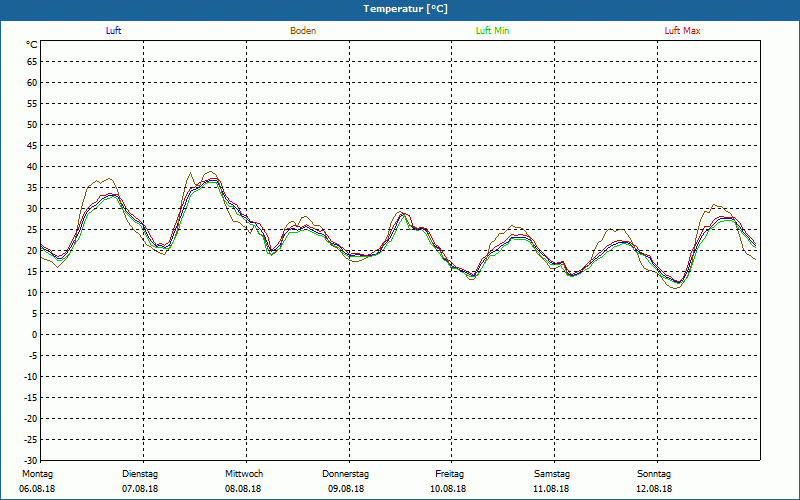Image resolution: width=800 pixels, height=500 pixels.
Task: Click the Boden legend label
Action: click(303, 31)
